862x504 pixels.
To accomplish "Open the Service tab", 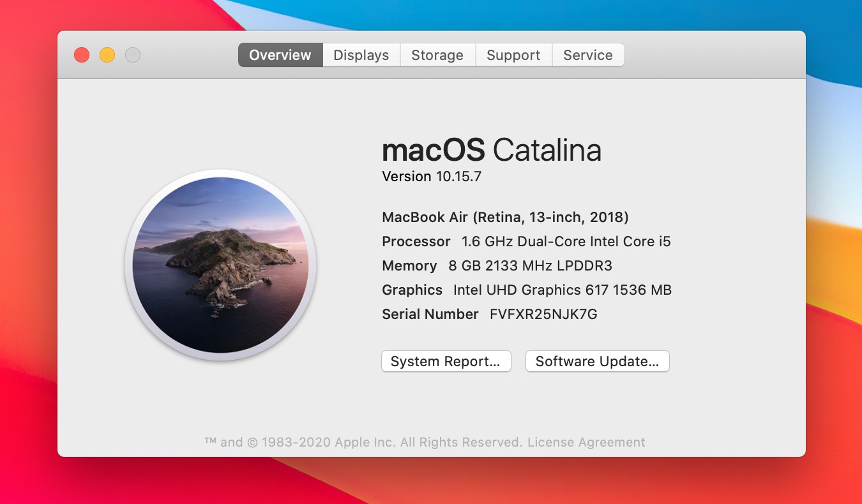I will tap(588, 55).
